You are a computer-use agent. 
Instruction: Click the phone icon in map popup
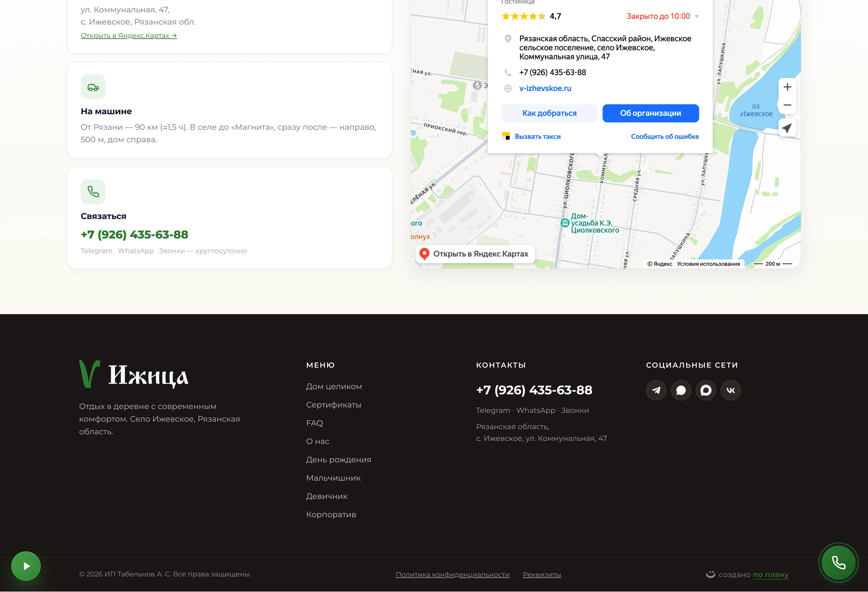point(508,72)
